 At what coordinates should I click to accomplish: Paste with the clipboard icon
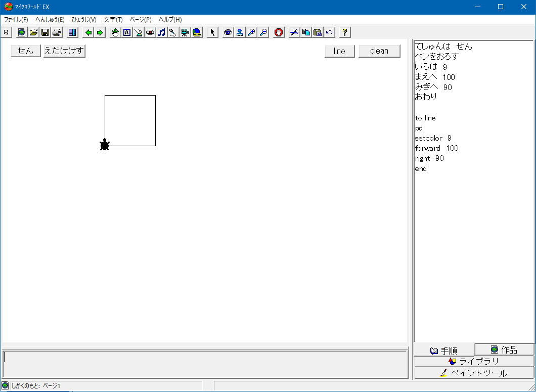tap(318, 32)
